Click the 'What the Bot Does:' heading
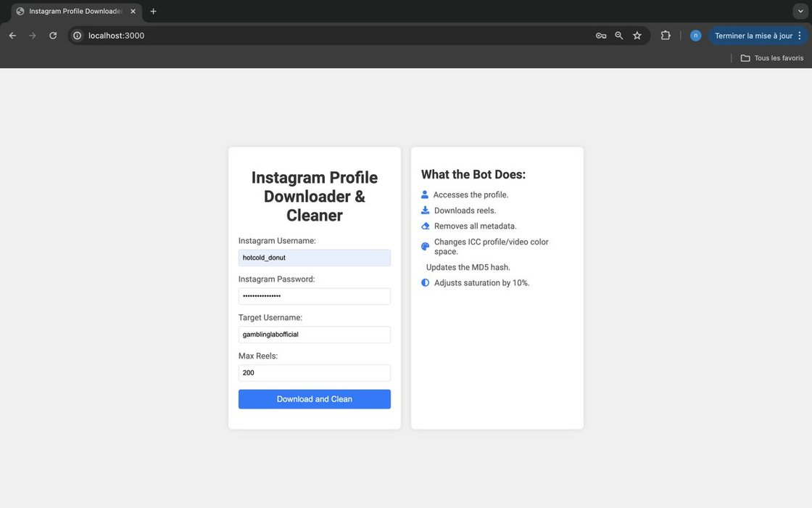The width and height of the screenshot is (812, 508). (x=473, y=175)
